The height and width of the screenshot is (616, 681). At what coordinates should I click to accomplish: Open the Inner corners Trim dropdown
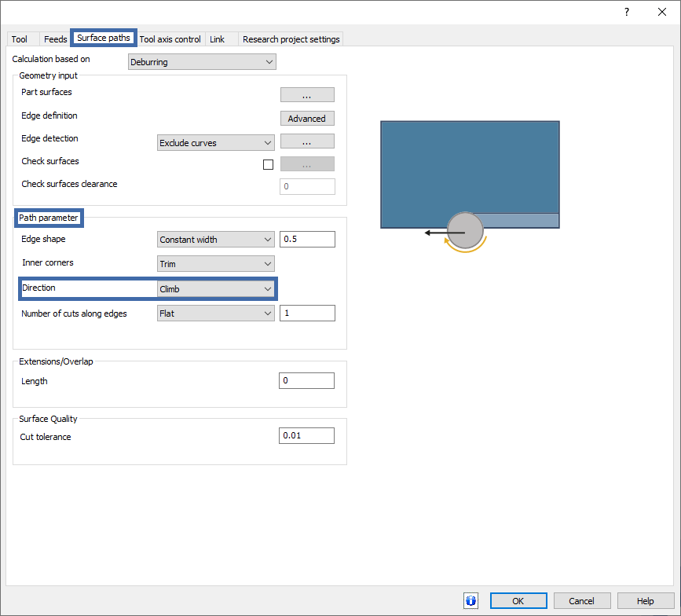point(215,264)
